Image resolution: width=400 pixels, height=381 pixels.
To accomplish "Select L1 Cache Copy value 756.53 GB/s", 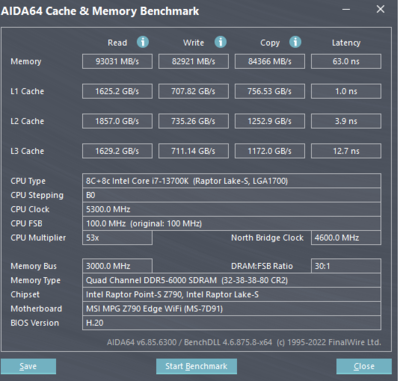I will pos(270,91).
